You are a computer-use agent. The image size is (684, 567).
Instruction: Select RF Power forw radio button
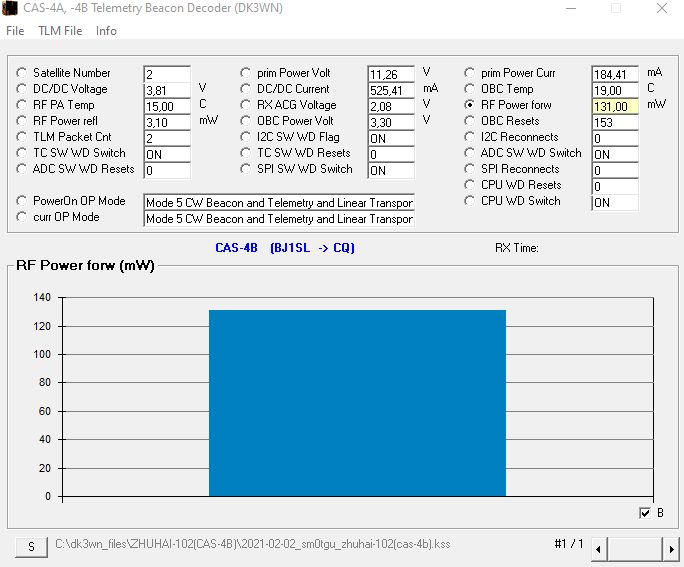pyautogui.click(x=469, y=105)
